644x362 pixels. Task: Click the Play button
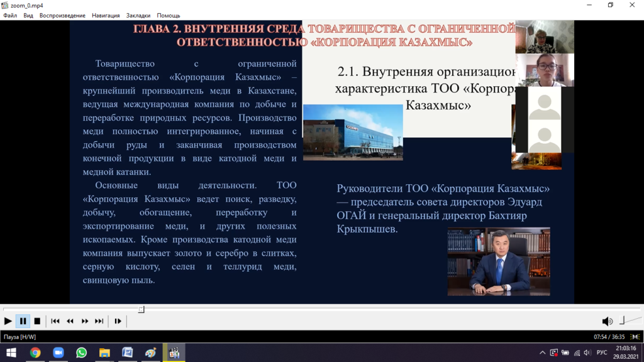pyautogui.click(x=8, y=321)
